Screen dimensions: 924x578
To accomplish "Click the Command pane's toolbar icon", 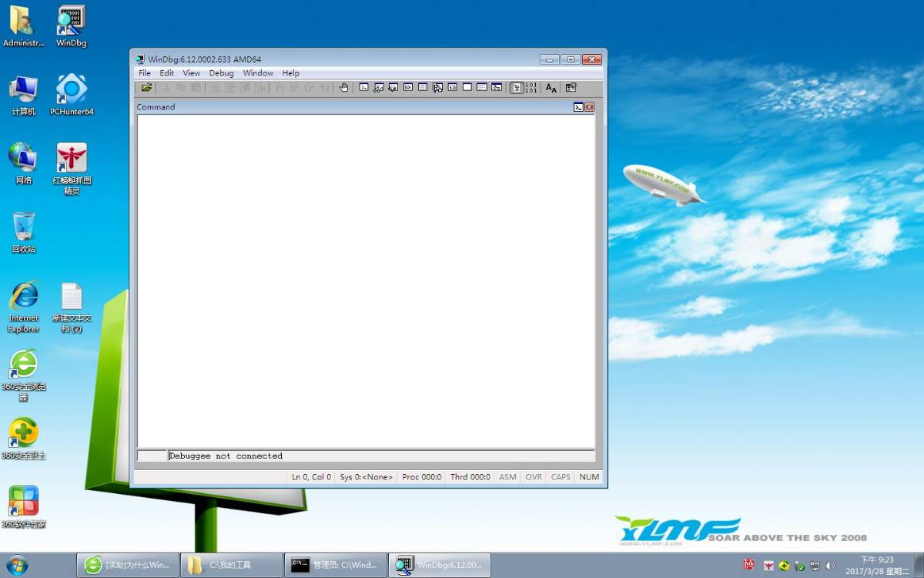I will (x=578, y=107).
